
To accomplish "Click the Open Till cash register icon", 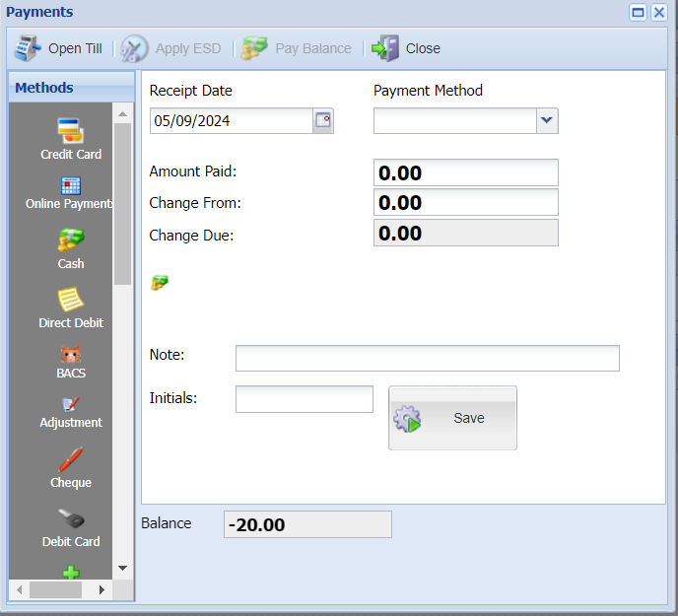I will [x=28, y=48].
